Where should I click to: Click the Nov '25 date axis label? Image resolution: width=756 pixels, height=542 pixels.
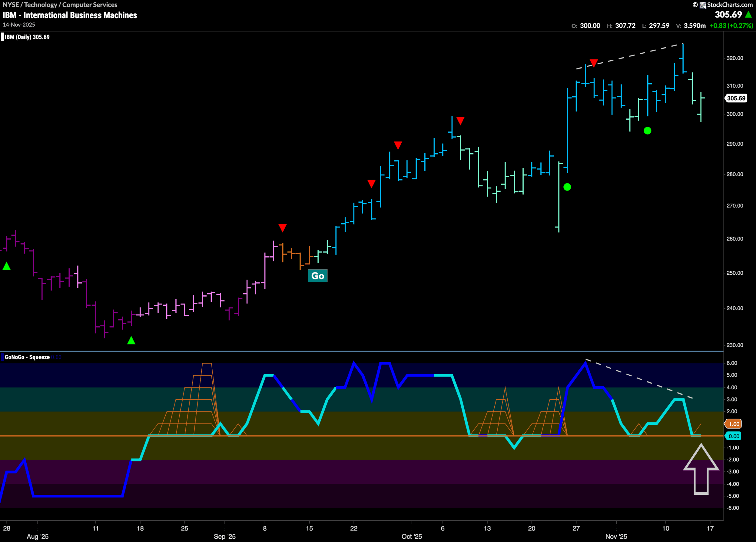pos(616,536)
